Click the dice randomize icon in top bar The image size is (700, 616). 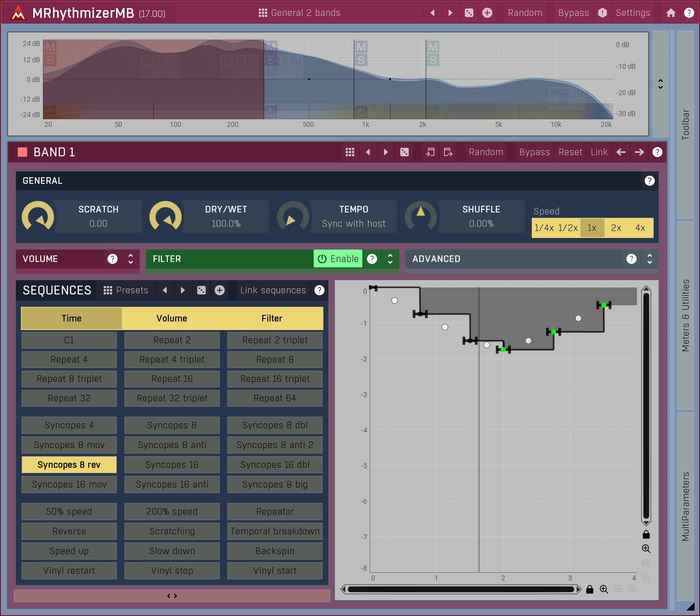click(x=469, y=13)
